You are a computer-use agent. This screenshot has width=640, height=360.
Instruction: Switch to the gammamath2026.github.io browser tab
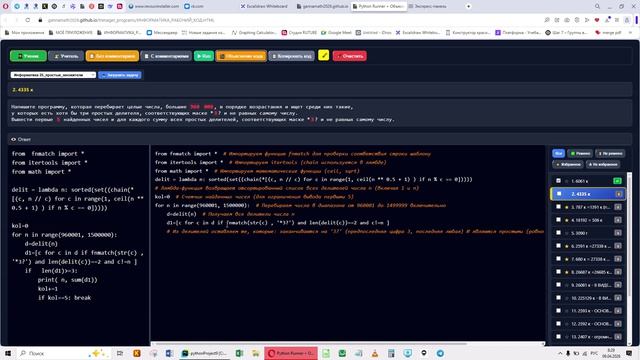tap(322, 6)
